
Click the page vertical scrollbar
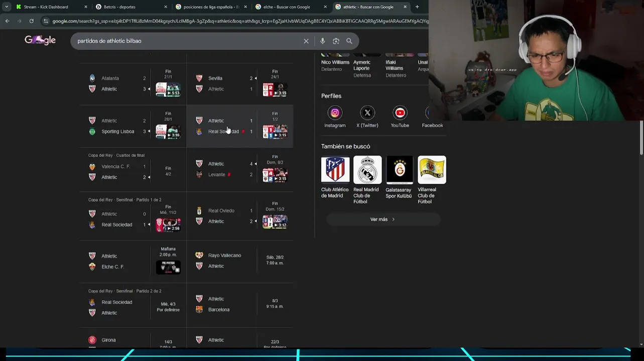[641, 138]
